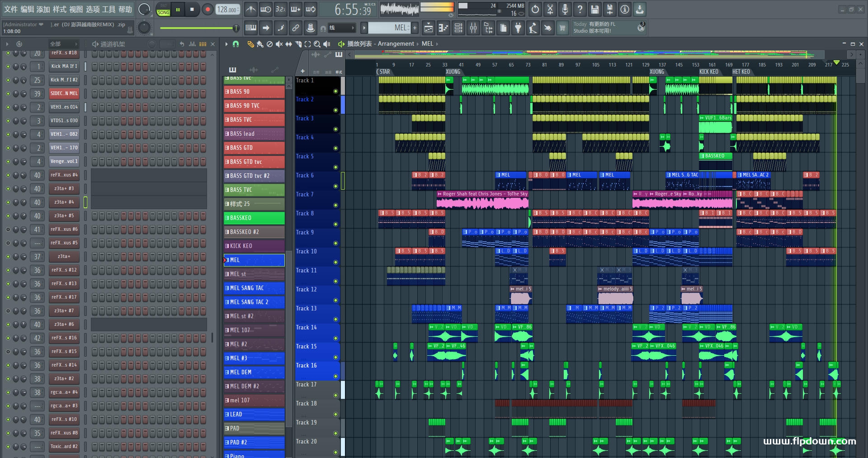The width and height of the screenshot is (868, 458).
Task: Mute Track 14 using its green dot
Action: (335, 338)
